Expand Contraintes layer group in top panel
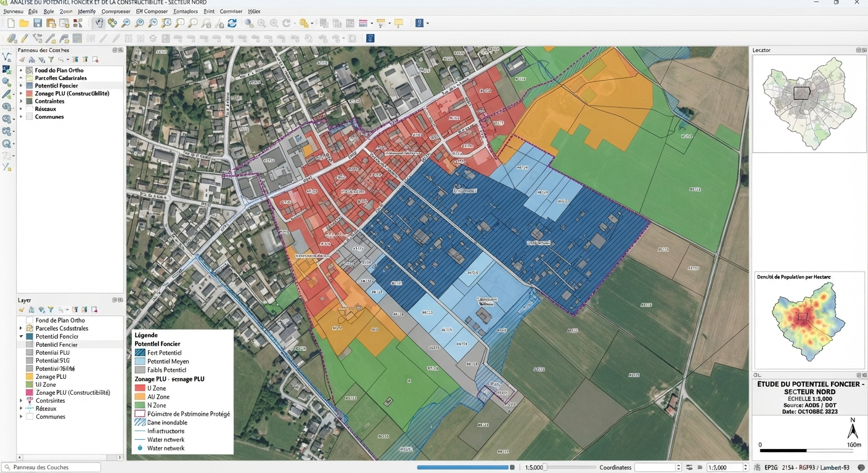Screen dimensions: 868x473 [x=21, y=101]
